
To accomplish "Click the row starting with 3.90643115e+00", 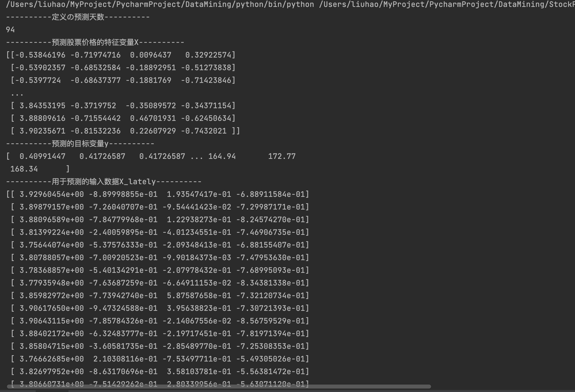I will (160, 321).
